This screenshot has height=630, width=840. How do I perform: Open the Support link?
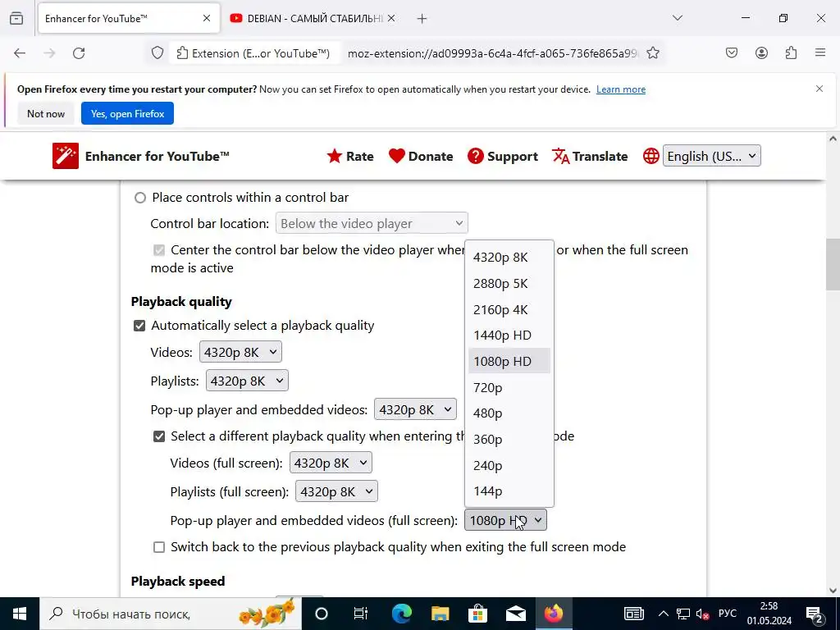[503, 157]
